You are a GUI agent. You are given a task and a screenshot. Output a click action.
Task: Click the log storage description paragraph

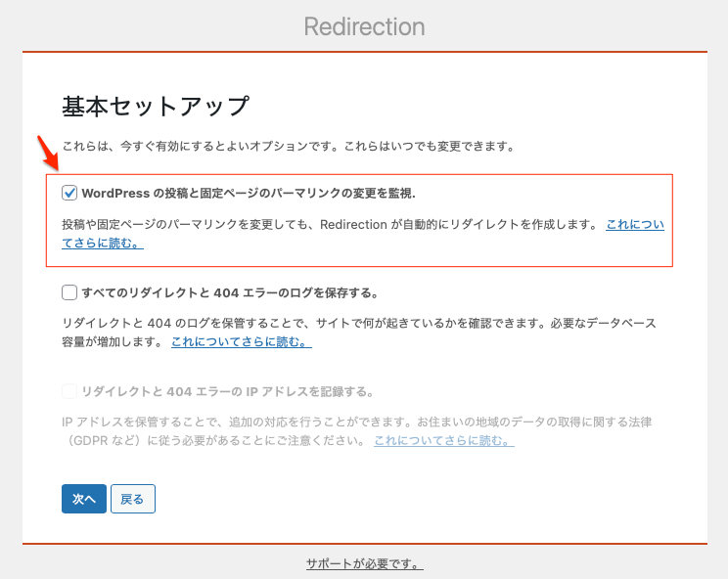click(x=352, y=323)
